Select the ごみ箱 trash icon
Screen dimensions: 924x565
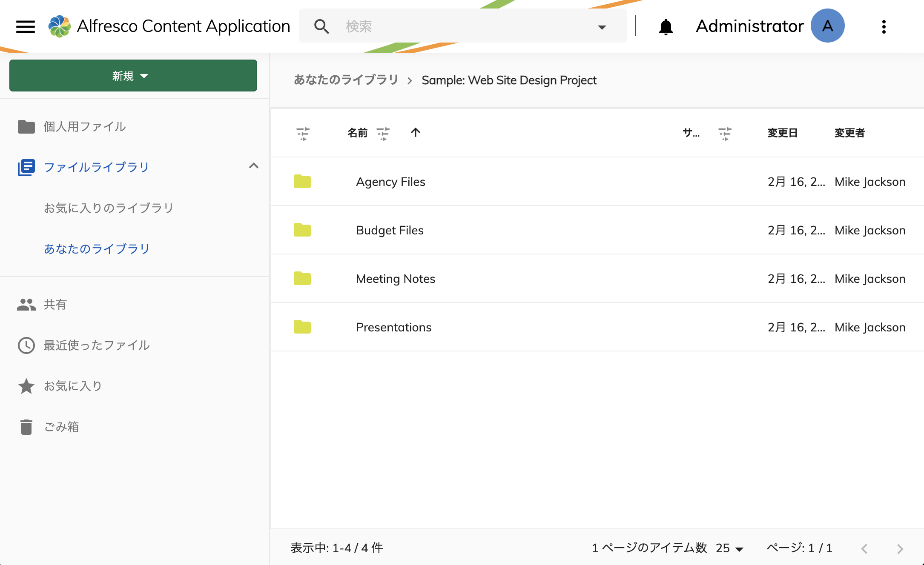click(26, 427)
